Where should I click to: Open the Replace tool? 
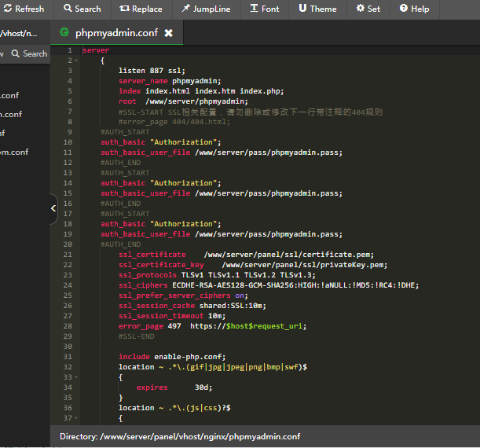pyautogui.click(x=141, y=9)
